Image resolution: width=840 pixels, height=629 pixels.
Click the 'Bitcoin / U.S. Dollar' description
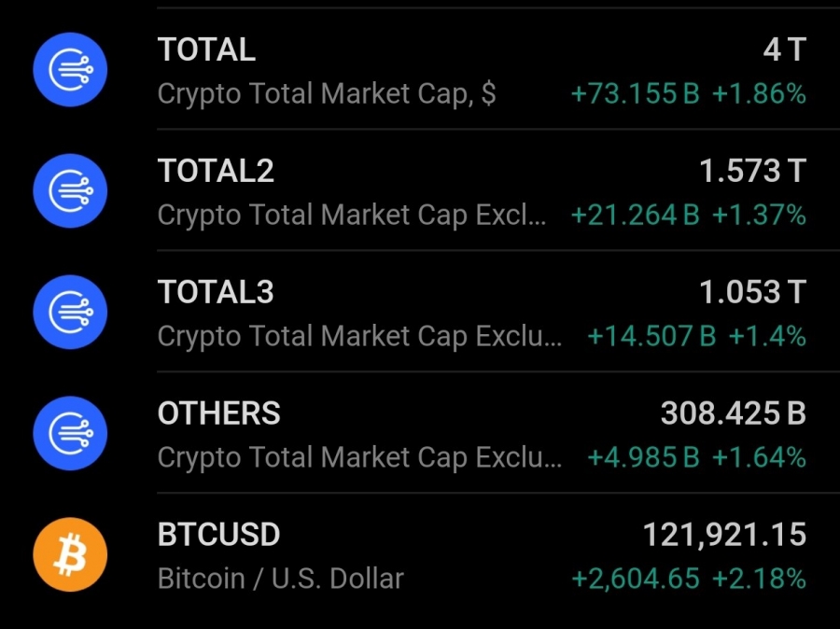pyautogui.click(x=280, y=579)
